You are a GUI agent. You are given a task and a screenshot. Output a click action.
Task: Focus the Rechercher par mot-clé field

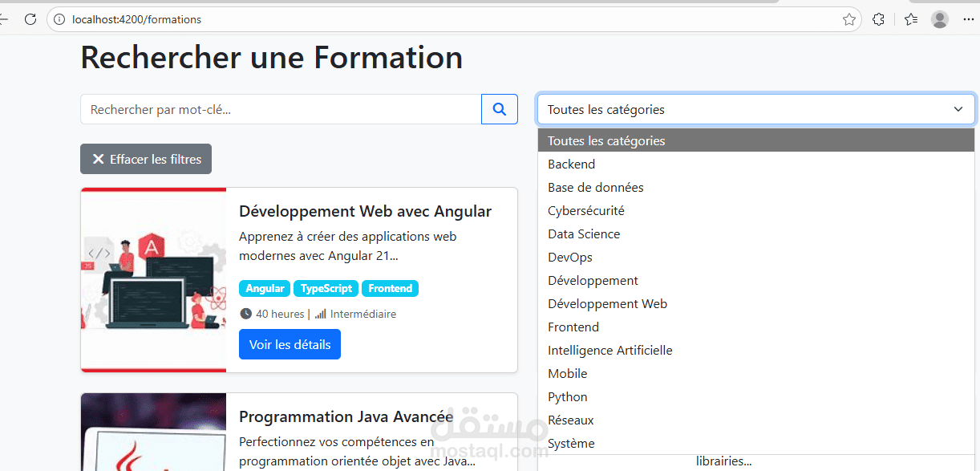click(x=281, y=109)
